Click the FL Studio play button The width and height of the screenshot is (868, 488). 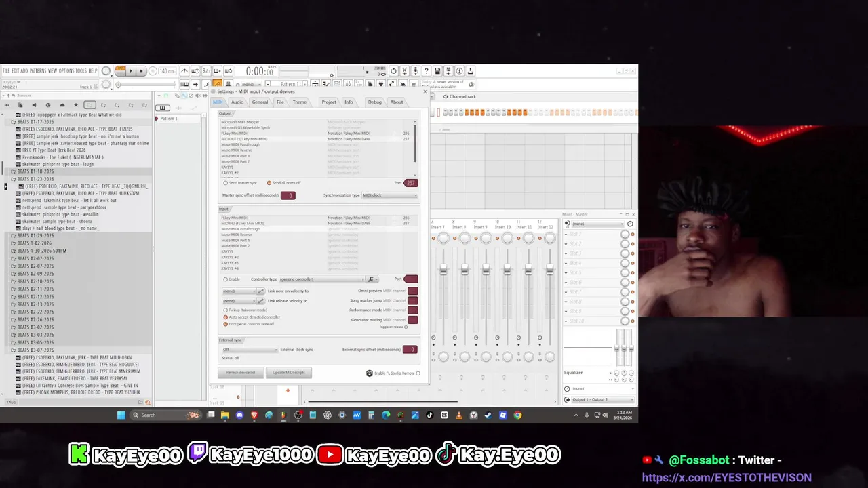point(131,70)
